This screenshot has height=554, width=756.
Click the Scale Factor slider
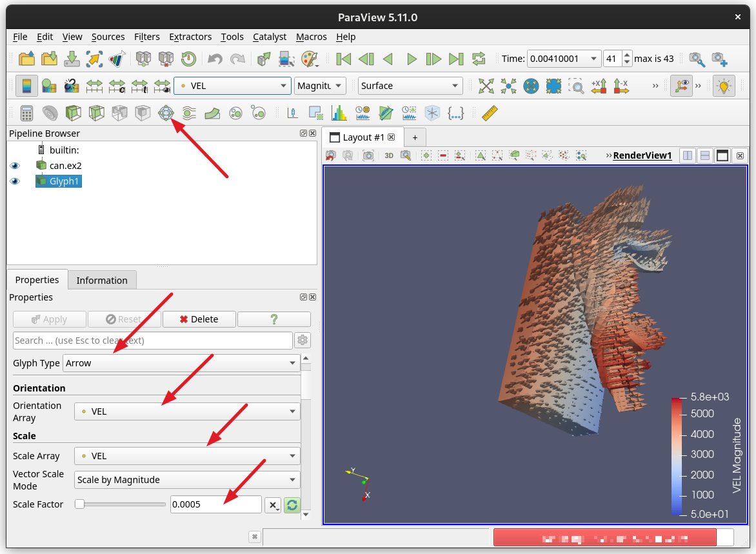120,504
